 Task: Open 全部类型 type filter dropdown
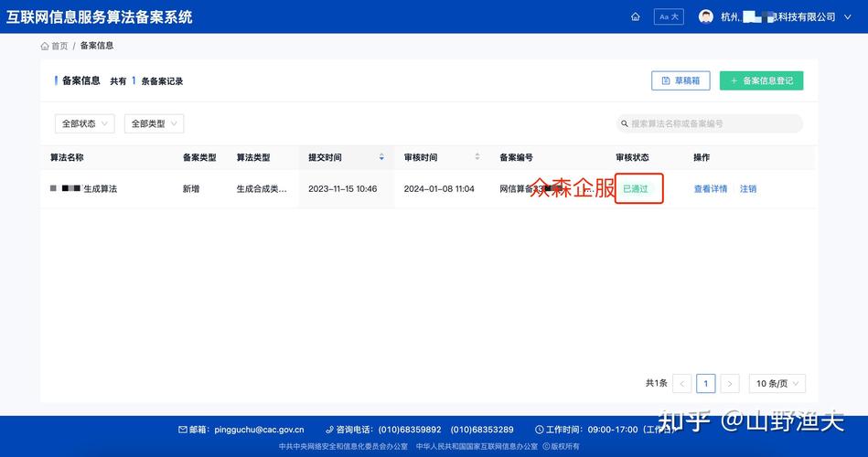[154, 123]
